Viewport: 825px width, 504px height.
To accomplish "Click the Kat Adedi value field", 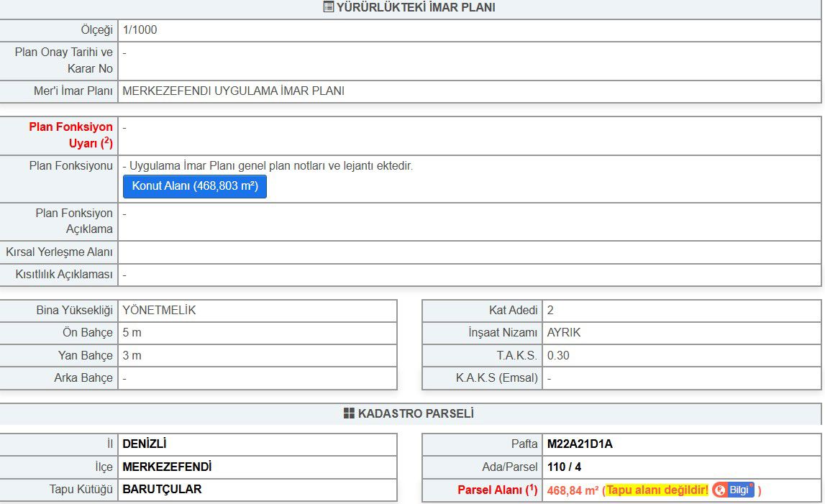I will point(550,311).
